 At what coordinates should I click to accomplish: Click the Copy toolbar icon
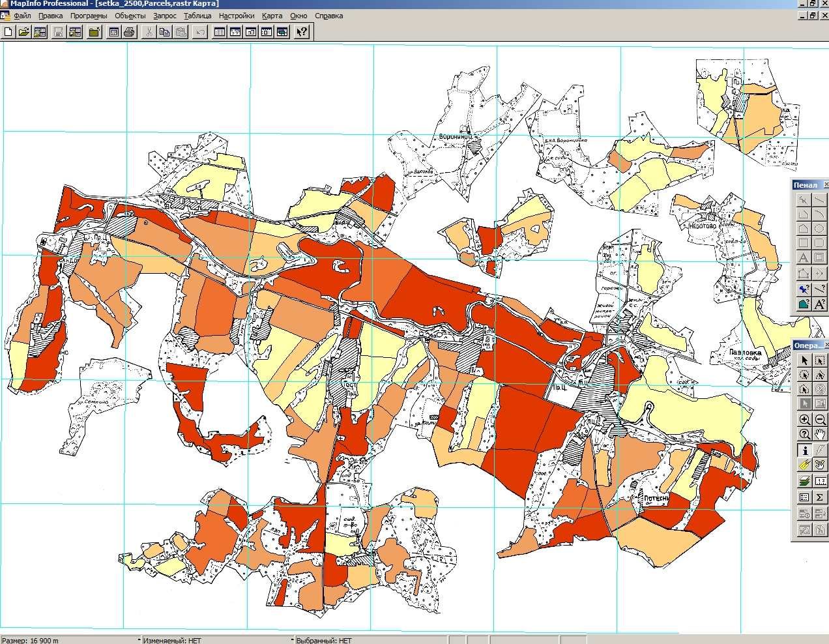(x=164, y=31)
